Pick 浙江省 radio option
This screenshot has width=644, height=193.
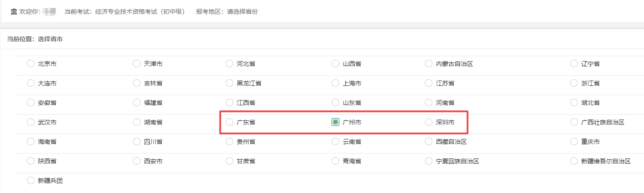574,83
